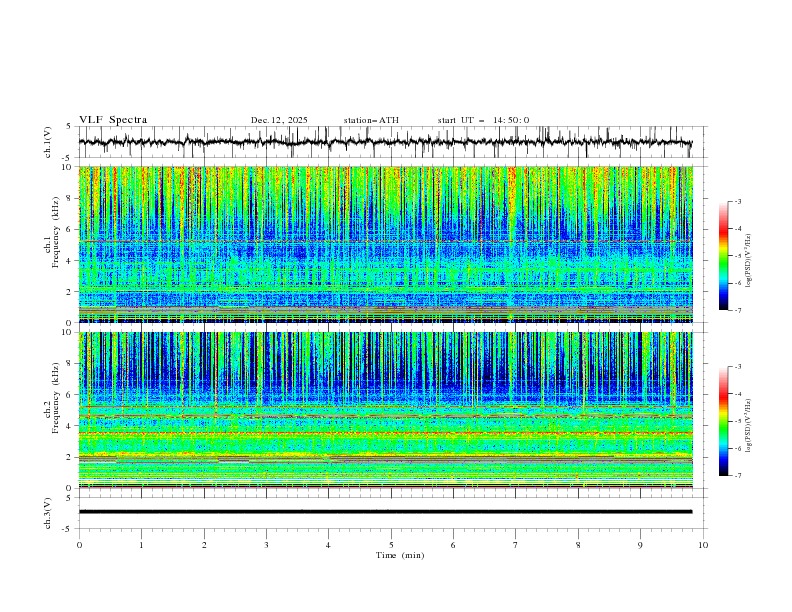
Task: Click the "3" tick on Time axis
Action: tap(267, 545)
